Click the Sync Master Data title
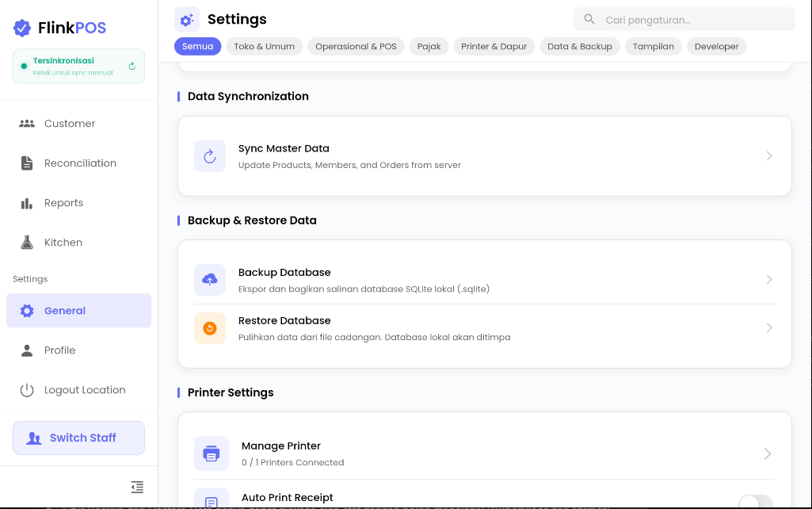The image size is (812, 509). click(284, 149)
